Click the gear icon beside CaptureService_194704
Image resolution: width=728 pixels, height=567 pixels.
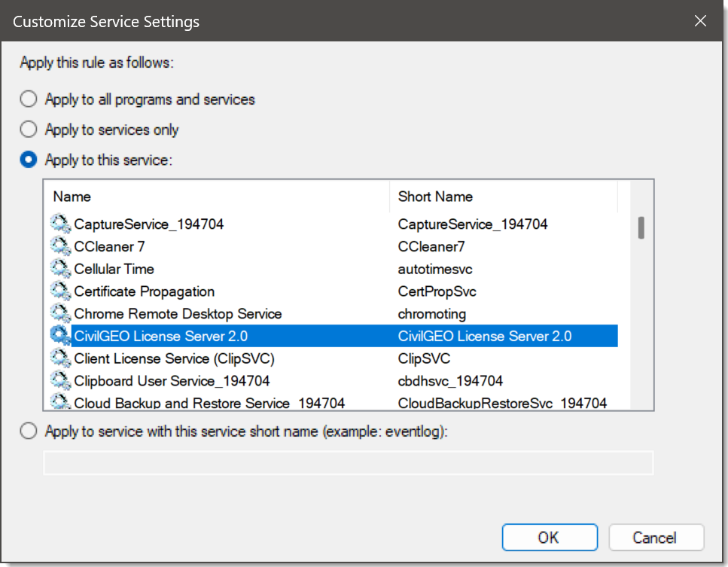(59, 224)
